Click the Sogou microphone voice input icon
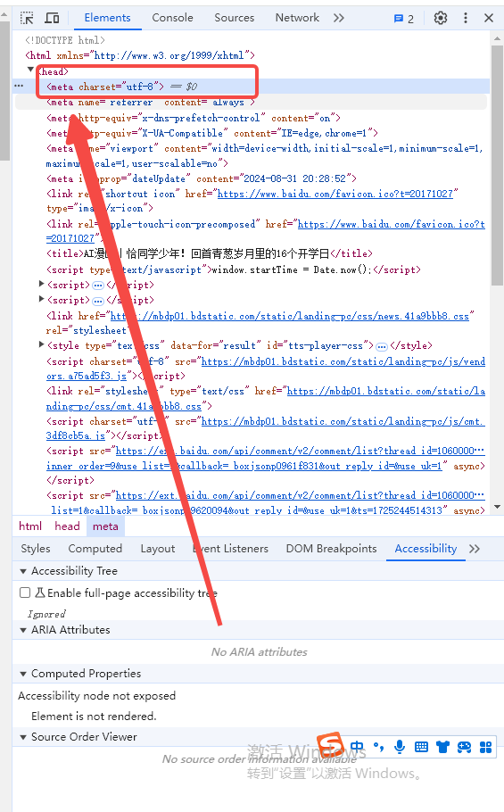The image size is (504, 812). [400, 747]
